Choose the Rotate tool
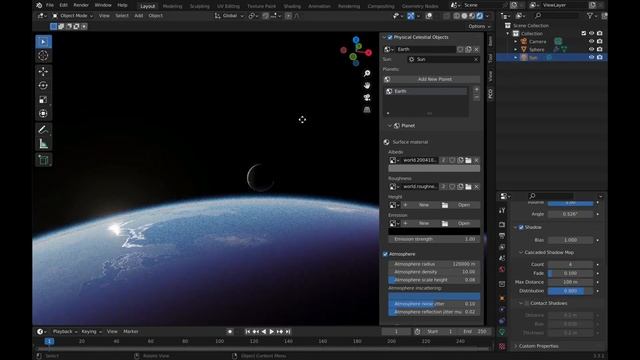The image size is (640, 360). (43, 86)
